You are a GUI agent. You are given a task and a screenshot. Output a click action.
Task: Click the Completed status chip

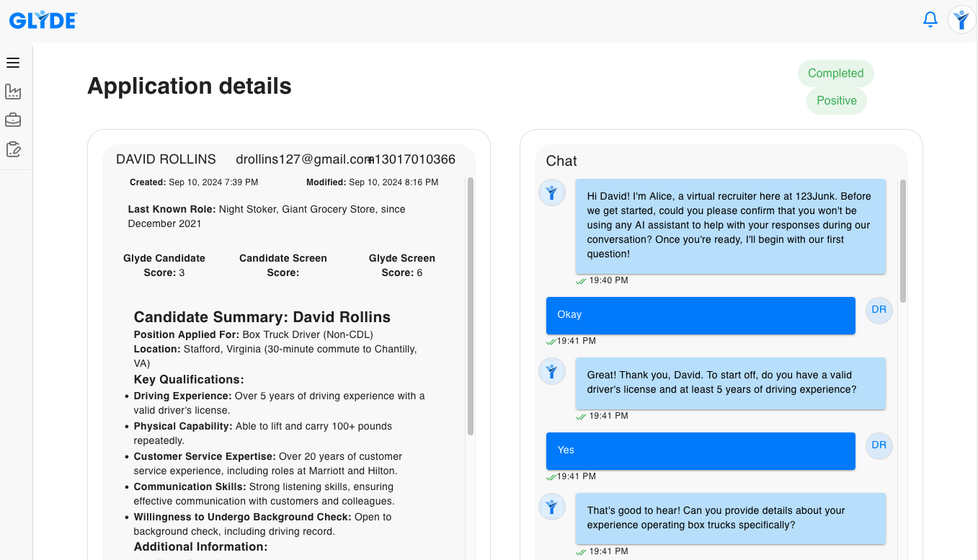[x=835, y=74]
